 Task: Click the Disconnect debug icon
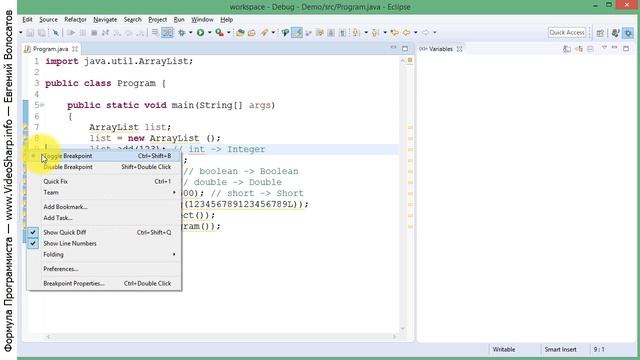(x=105, y=33)
